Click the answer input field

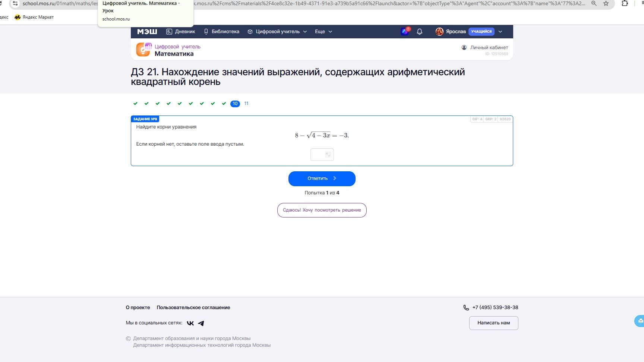[322, 155]
